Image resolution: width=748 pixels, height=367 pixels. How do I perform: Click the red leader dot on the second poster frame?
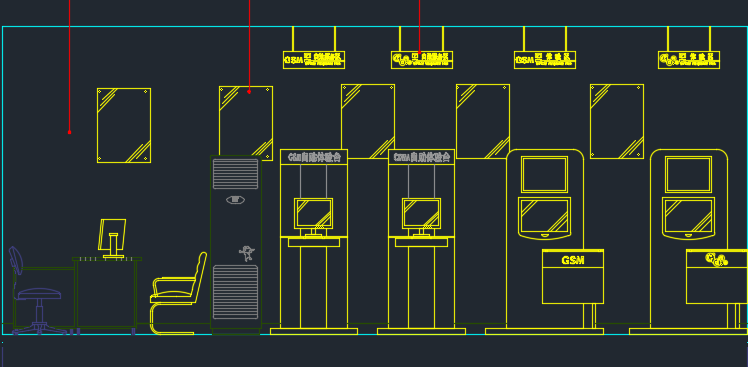click(249, 92)
